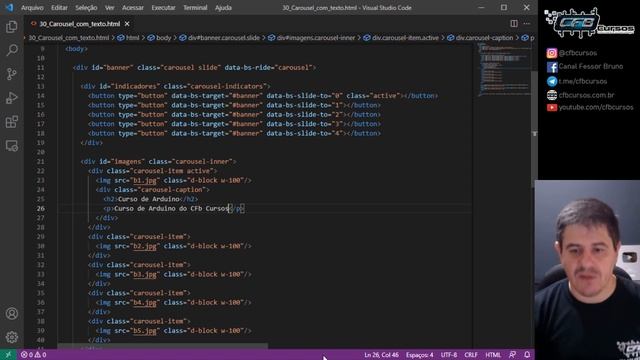This screenshot has height=360, width=640.
Task: Click line number 26 in gutter
Action: pos(41,209)
